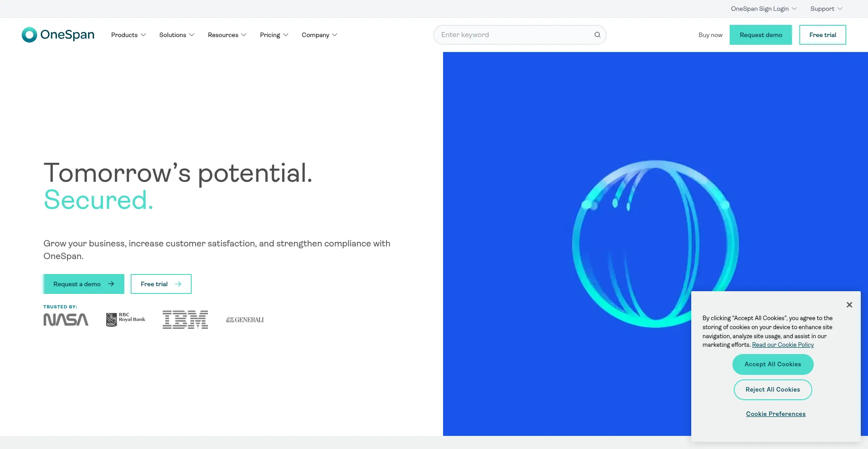This screenshot has height=449, width=868.
Task: Click the Request demo header button
Action: pyautogui.click(x=760, y=35)
